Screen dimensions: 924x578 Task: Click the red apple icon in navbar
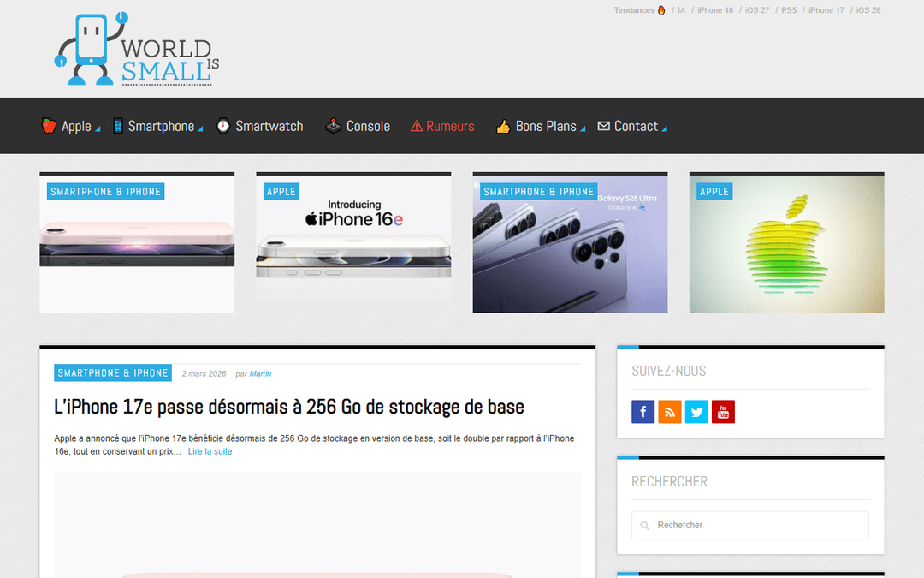tap(49, 126)
